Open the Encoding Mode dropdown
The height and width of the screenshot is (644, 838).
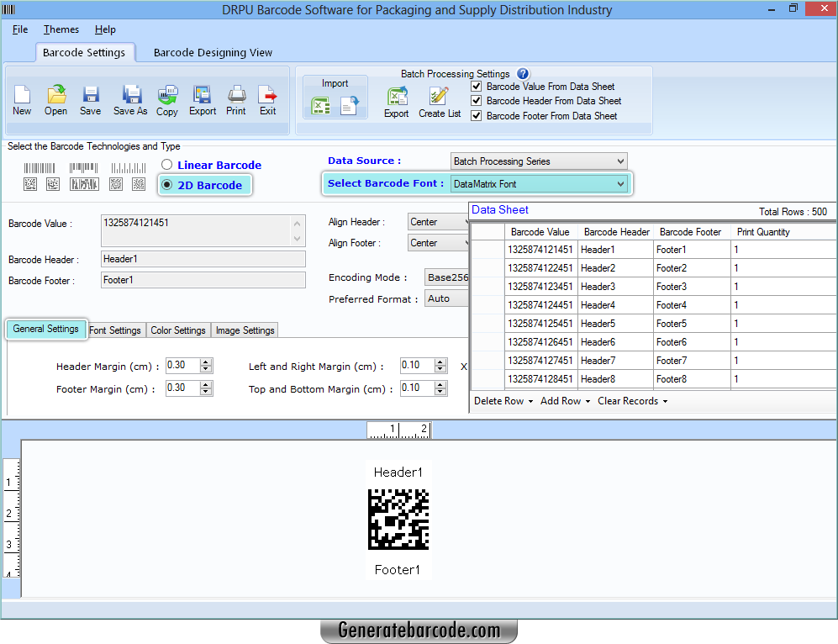point(447,277)
